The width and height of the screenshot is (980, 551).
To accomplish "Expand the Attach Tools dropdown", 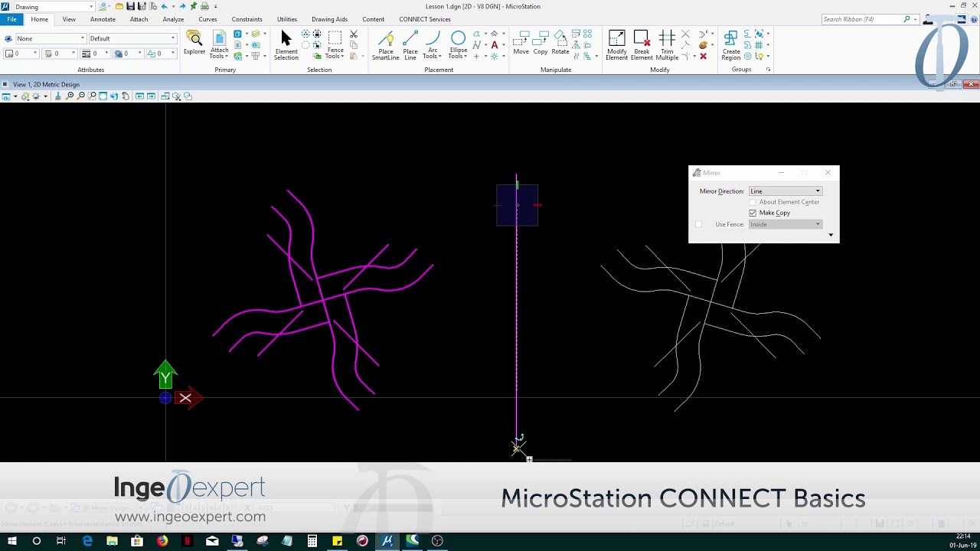I will 219,45.
